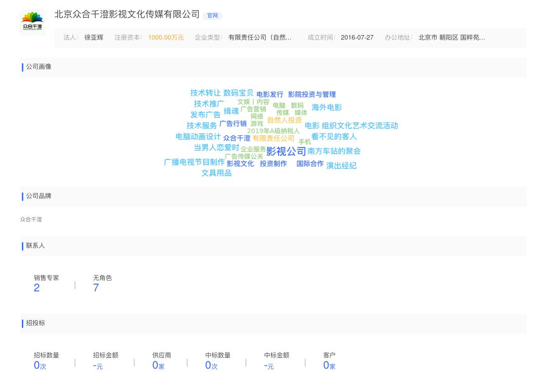Image resolution: width=547 pixels, height=392 pixels.
Task: Click the 组织文化艺术交流活动 word cloud tag
Action: coord(360,126)
